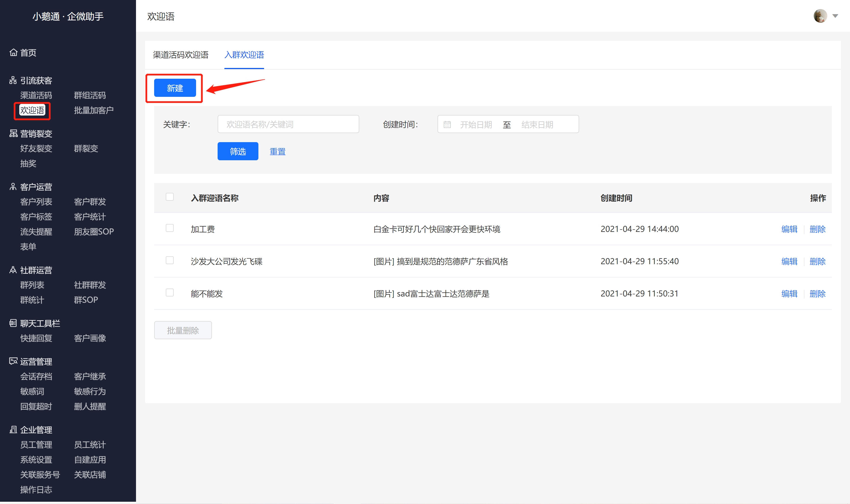Edit the 沙发大公司发光飞碟 entry
Viewport: 850px width, 504px height.
(x=789, y=262)
